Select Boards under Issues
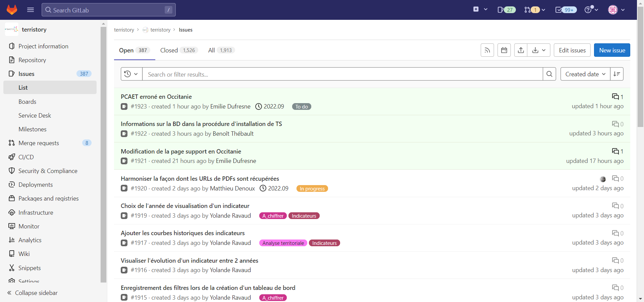This screenshot has height=302, width=644. coord(50,102)
